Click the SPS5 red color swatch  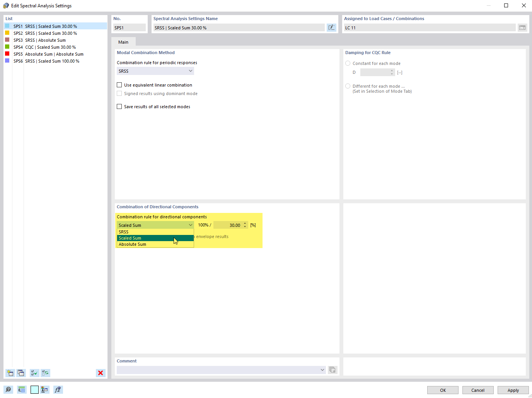(7, 54)
